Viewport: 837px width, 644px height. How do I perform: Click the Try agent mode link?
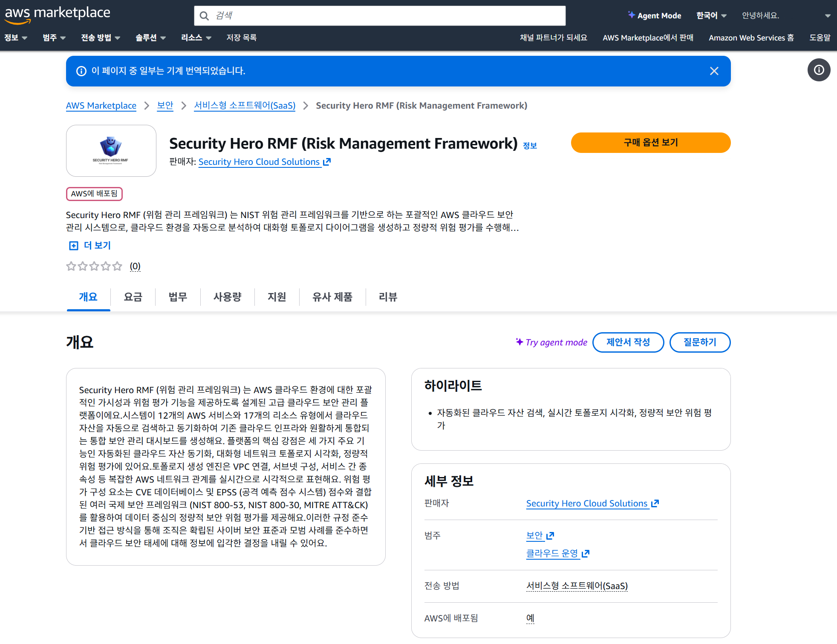pos(551,342)
